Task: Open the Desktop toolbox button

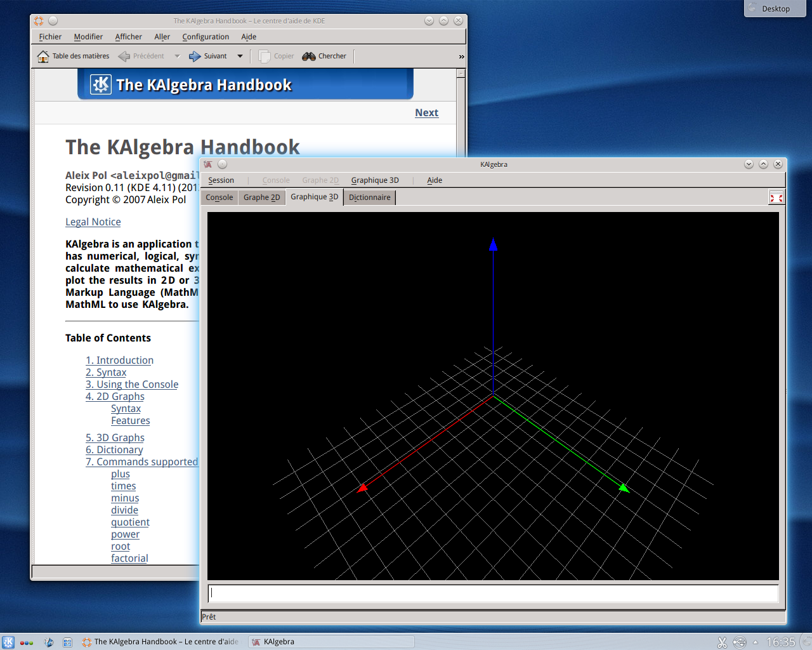Action: pos(775,8)
